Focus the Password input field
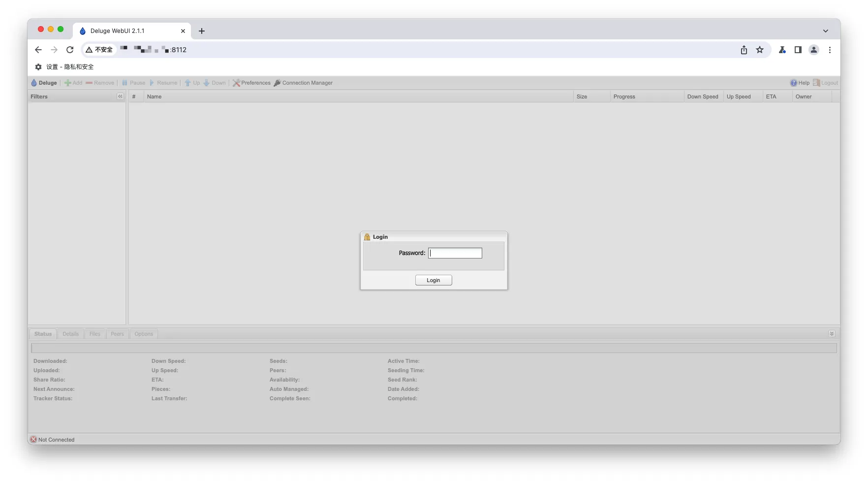Screen dimensions: 868x481 (455, 253)
